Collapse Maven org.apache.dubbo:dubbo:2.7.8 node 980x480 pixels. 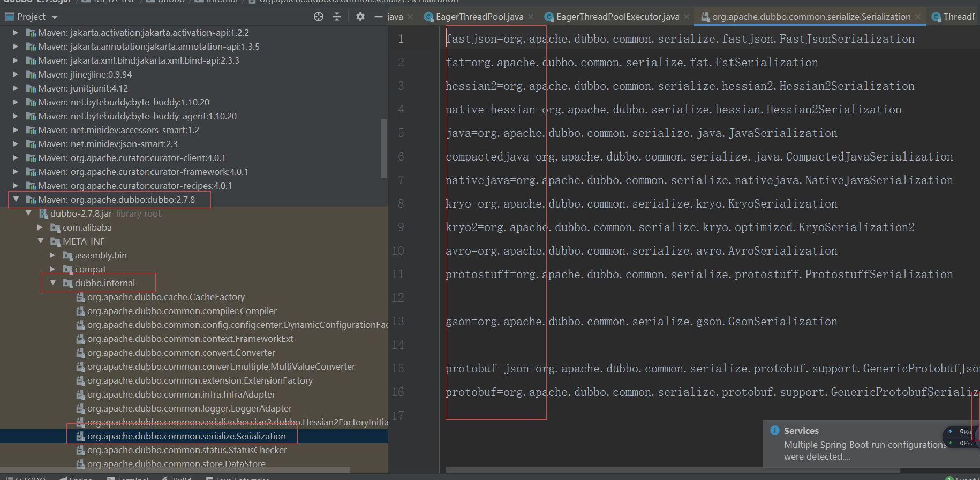[x=16, y=199]
